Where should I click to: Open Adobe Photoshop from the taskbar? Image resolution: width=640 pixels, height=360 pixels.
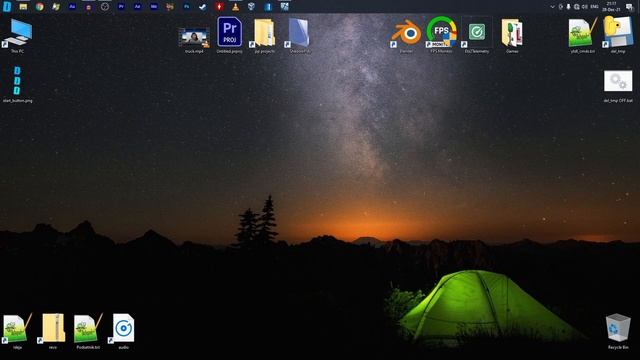[x=187, y=7]
